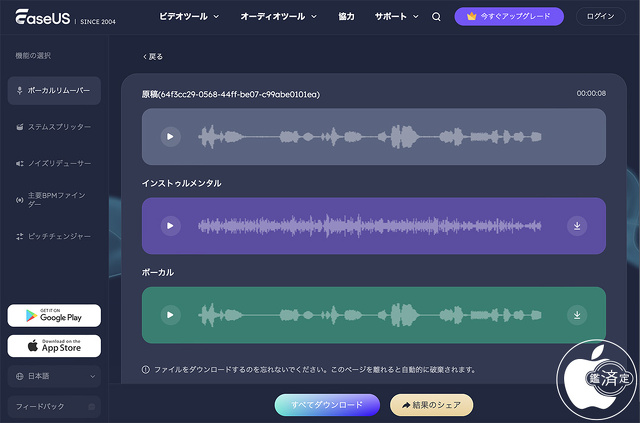Select 主要BPMファインダー in sidebar
Viewport: 640px width, 423px height.
54,200
